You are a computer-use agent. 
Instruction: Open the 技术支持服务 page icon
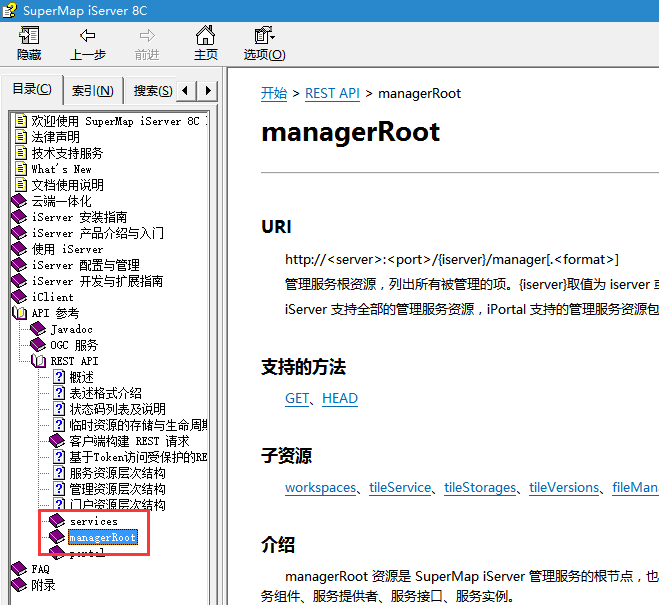coord(21,153)
